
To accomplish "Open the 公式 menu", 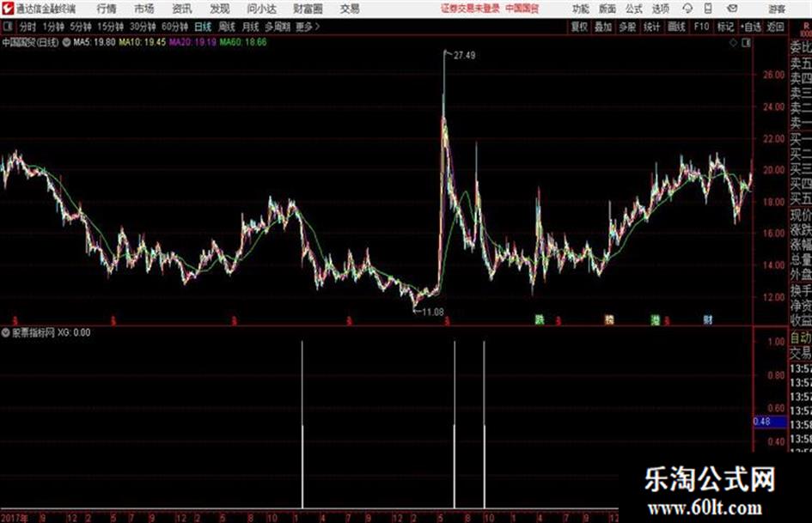I will click(633, 9).
